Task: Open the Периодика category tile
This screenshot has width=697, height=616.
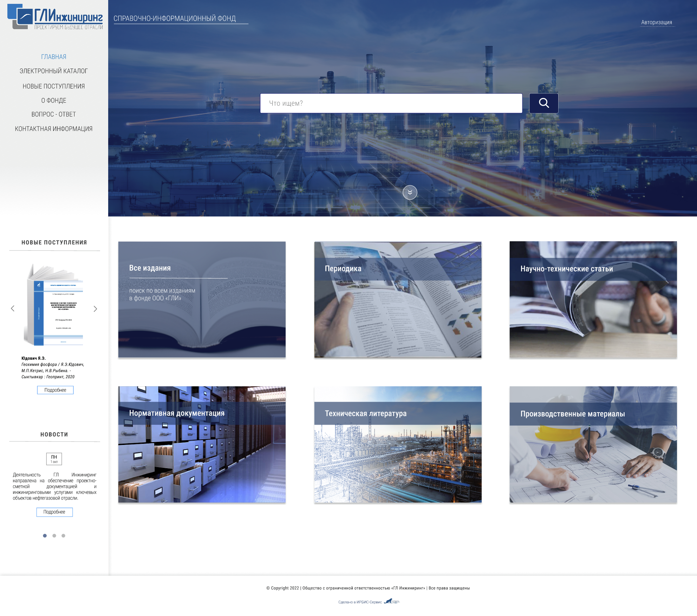Action: (x=398, y=300)
